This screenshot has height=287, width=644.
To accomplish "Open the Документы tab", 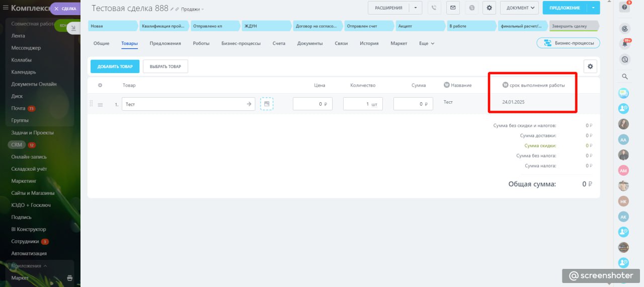I will coord(310,43).
